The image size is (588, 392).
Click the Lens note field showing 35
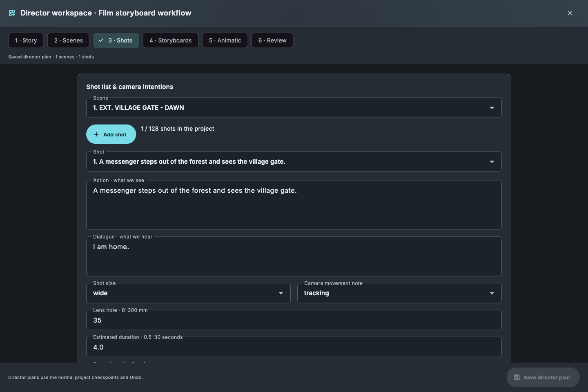[x=294, y=320]
